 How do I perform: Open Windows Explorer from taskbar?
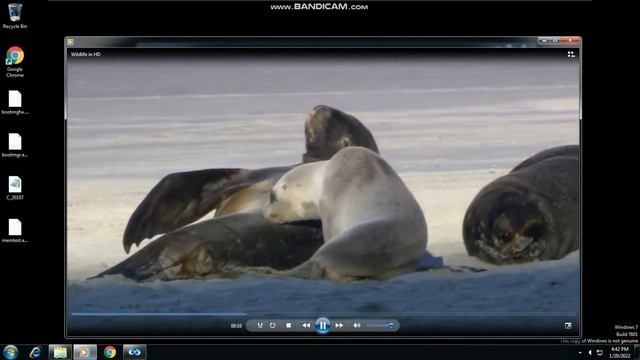[60, 352]
